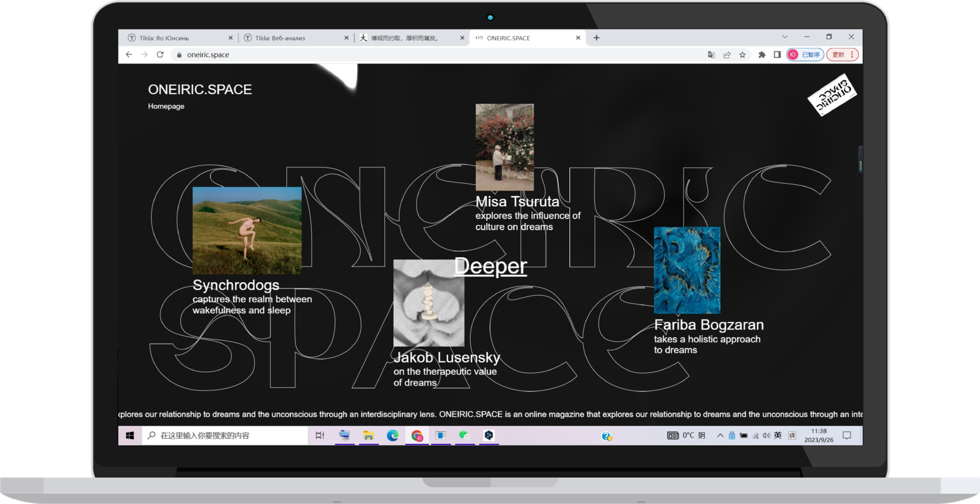Select the ONEIRIC.SPACE tab
Viewport: 980px width, 504px height.
[528, 38]
